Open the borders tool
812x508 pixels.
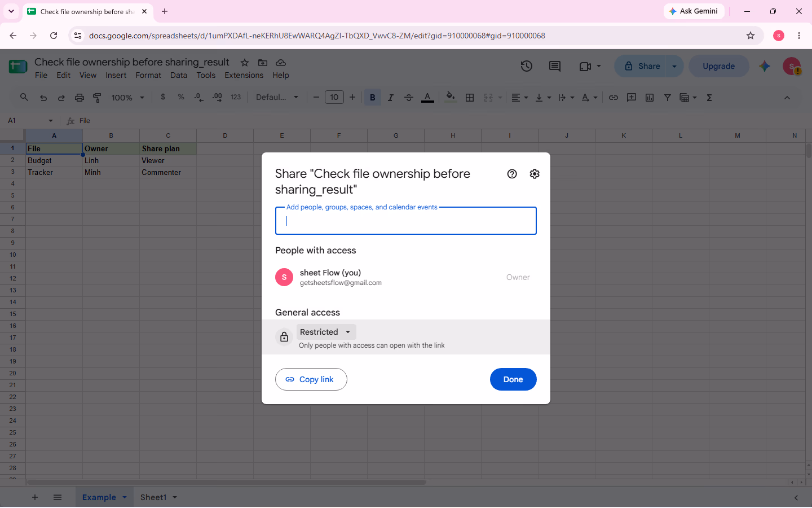(x=470, y=98)
